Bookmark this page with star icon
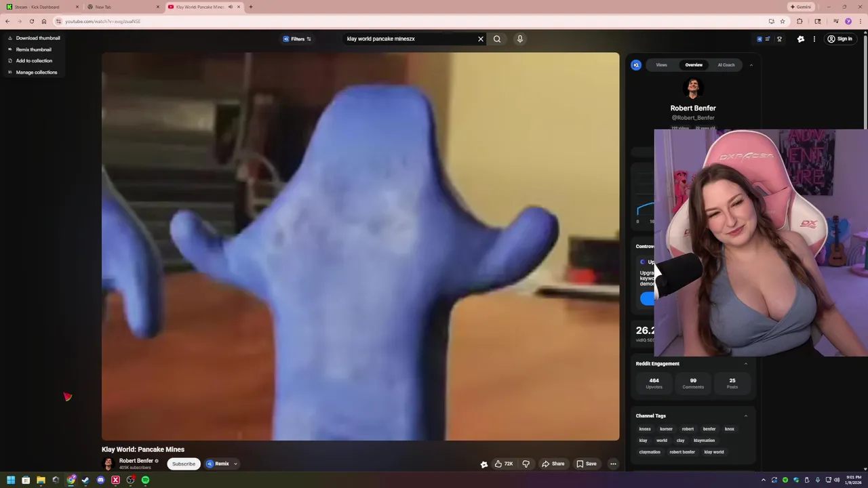868x488 pixels. pos(782,21)
